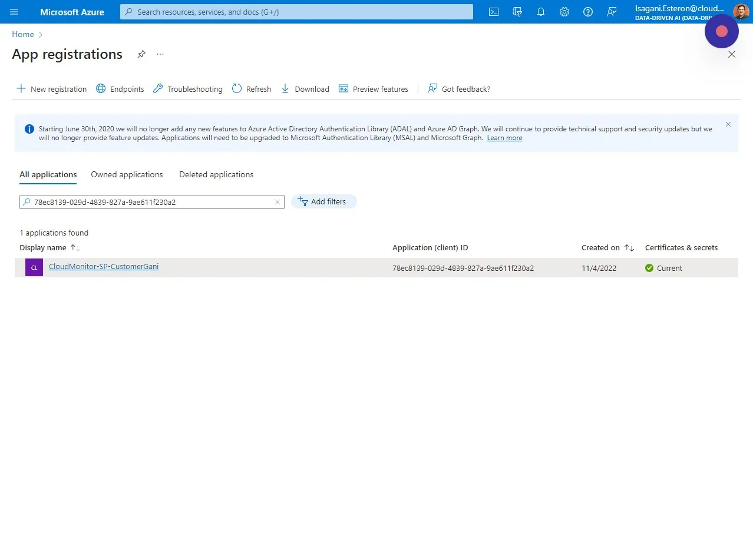Select the application client ID cell
The height and width of the screenshot is (560, 753).
(463, 268)
